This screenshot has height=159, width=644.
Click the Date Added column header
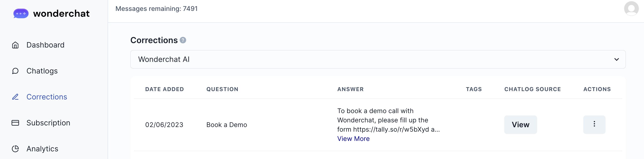click(x=164, y=89)
